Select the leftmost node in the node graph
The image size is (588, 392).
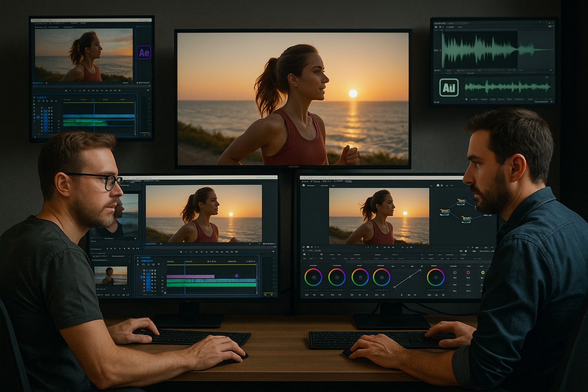point(444,212)
